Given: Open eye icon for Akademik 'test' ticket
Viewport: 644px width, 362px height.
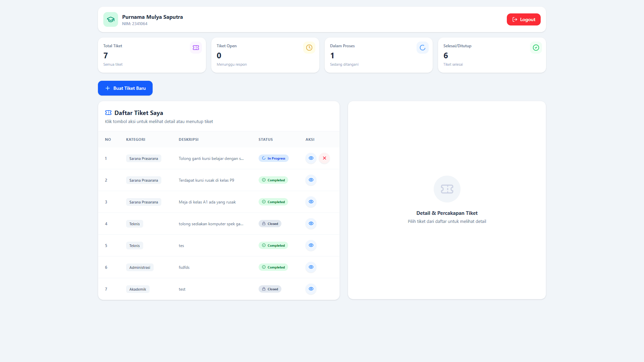Looking at the screenshot, I should pyautogui.click(x=311, y=289).
